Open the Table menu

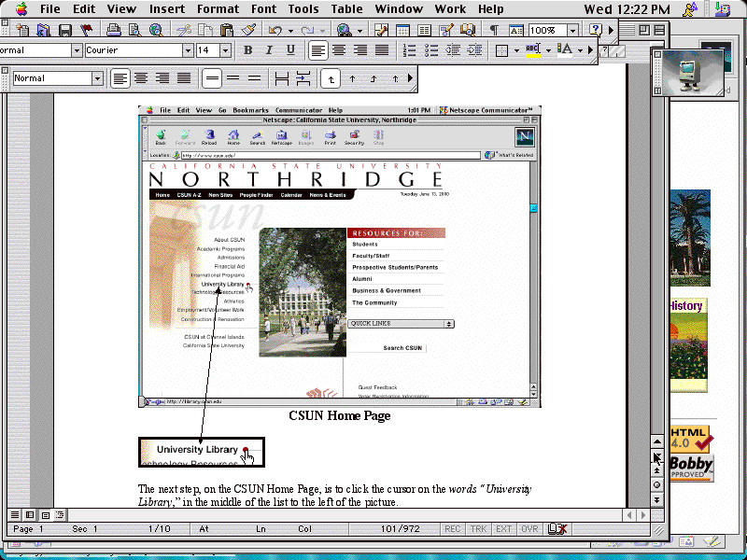click(346, 9)
